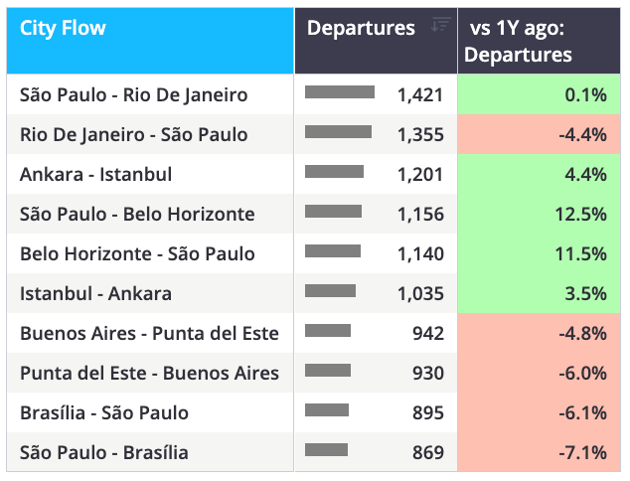Screen dimensions: 630x481
Task: Click the 1,201 departures value
Action: tap(420, 174)
